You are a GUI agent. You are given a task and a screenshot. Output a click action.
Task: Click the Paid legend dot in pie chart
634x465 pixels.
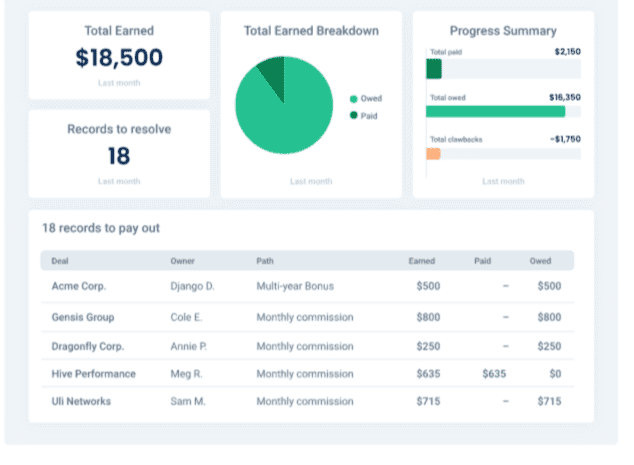(353, 116)
